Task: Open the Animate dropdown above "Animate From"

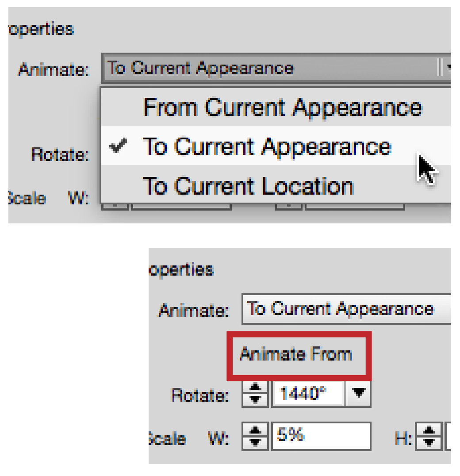Action: 345,309
